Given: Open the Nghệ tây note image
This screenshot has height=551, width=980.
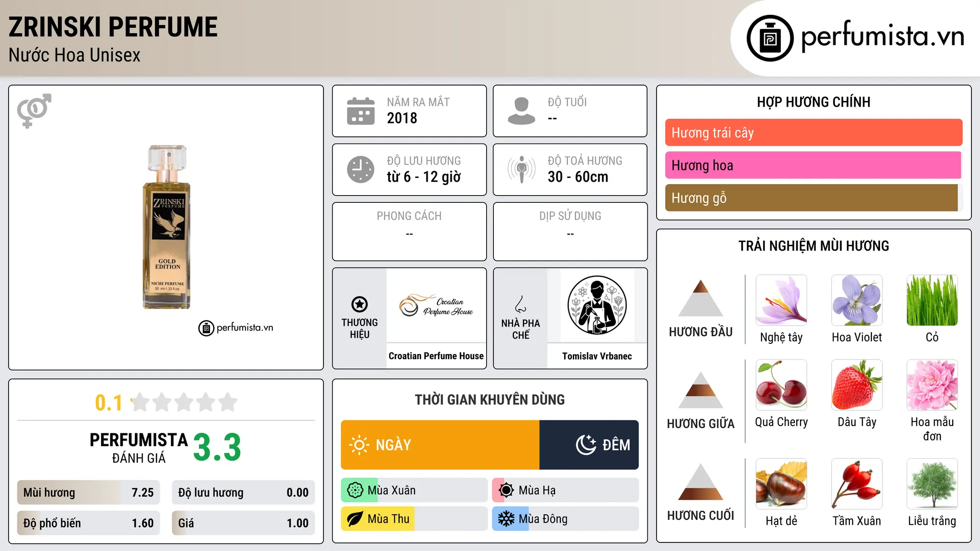Looking at the screenshot, I should coord(781,300).
